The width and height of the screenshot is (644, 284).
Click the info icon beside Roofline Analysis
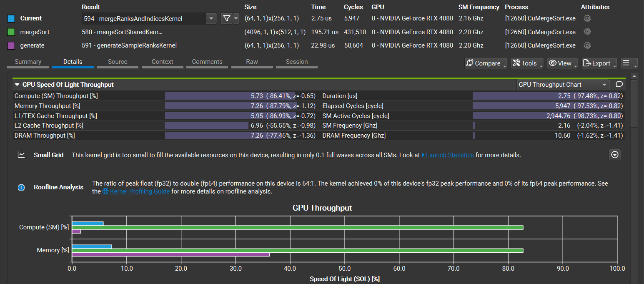pyautogui.click(x=21, y=187)
